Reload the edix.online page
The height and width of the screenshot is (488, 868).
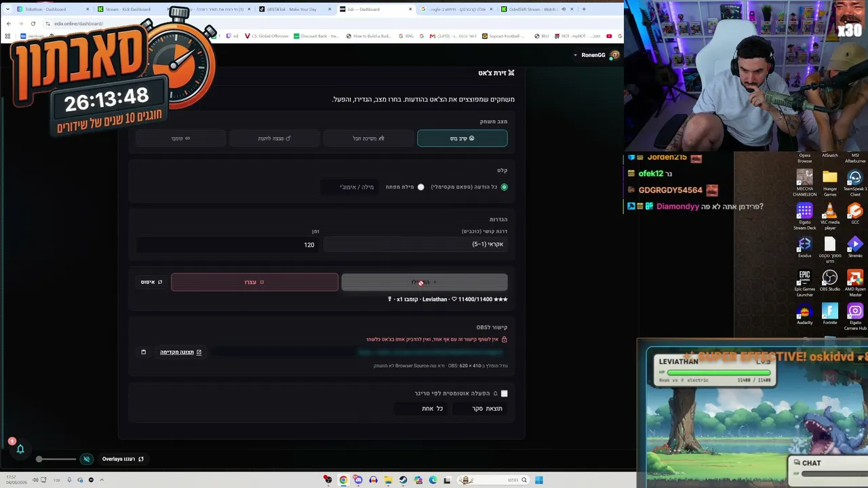pyautogui.click(x=33, y=24)
